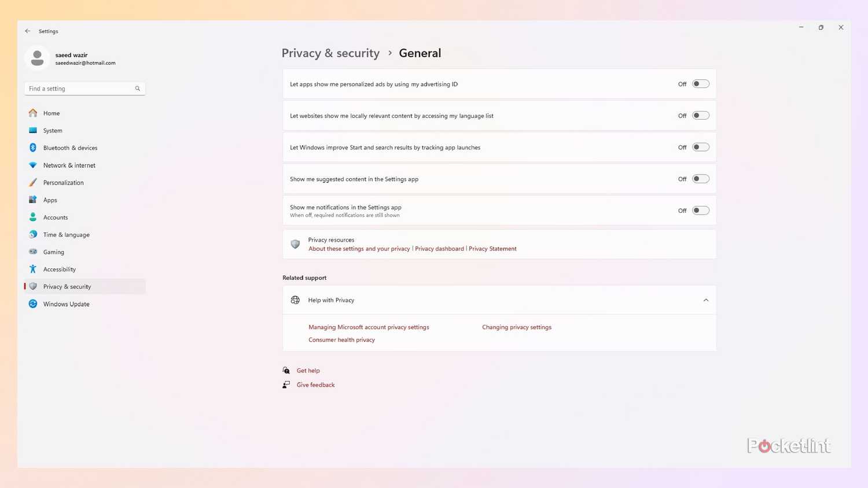Open Managing Microsoft account privacy settings
This screenshot has height=488, width=868.
point(369,327)
